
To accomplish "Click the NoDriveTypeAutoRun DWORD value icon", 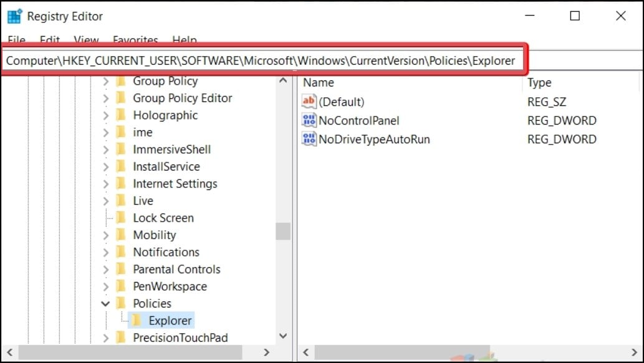I will click(309, 139).
